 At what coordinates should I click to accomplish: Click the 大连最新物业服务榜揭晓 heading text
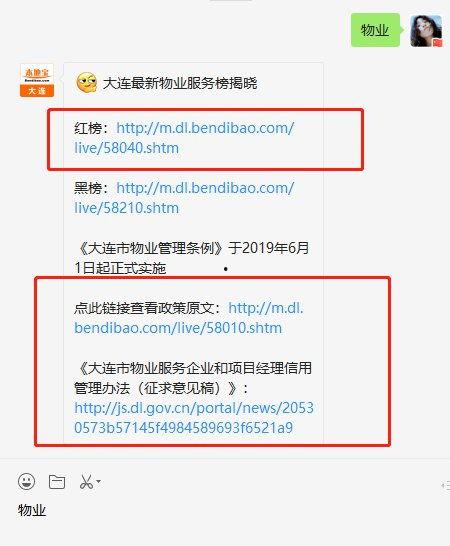tap(180, 83)
